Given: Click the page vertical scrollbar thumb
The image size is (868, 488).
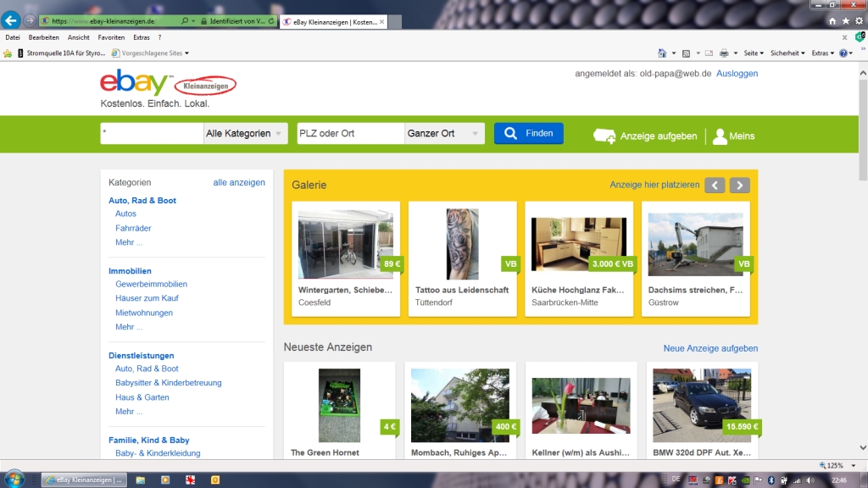Looking at the screenshot, I should click(x=862, y=130).
